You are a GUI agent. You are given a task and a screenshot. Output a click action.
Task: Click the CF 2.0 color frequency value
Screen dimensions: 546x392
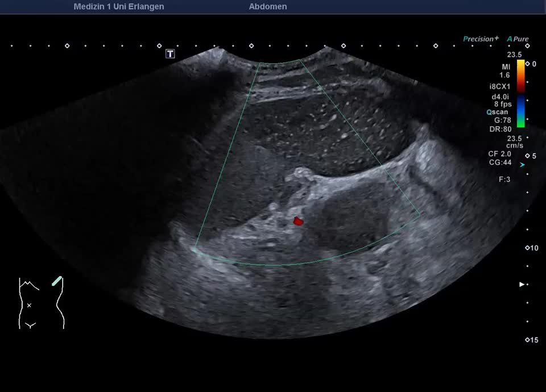coord(500,154)
